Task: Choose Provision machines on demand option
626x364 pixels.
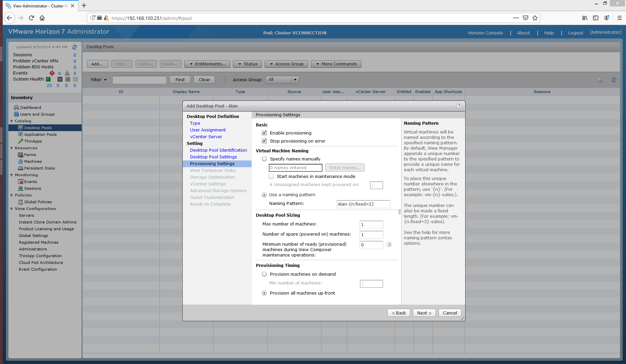Action: click(x=264, y=274)
